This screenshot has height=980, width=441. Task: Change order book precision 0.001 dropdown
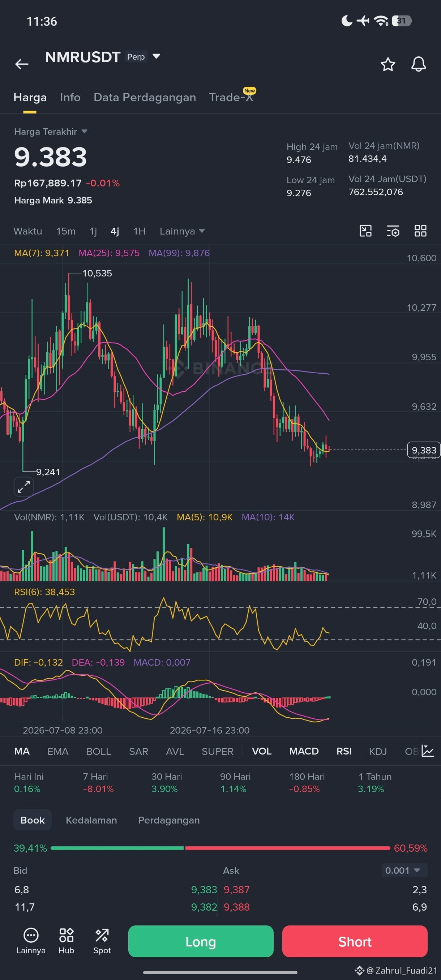pyautogui.click(x=404, y=871)
